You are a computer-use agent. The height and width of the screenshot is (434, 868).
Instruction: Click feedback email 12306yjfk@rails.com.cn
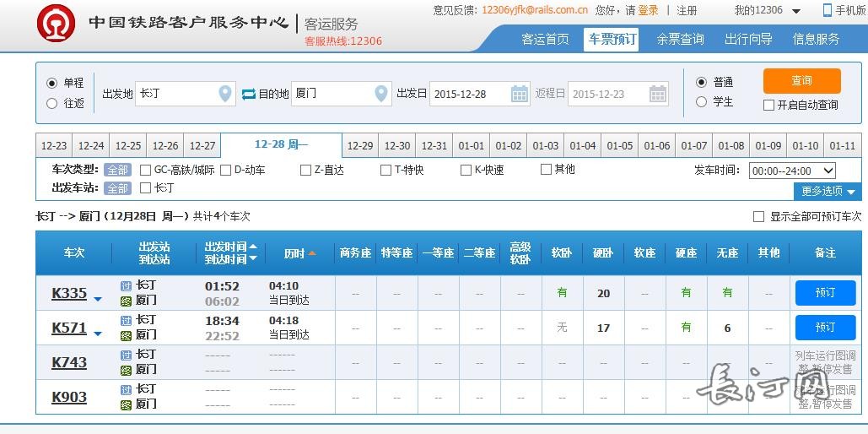pos(535,10)
